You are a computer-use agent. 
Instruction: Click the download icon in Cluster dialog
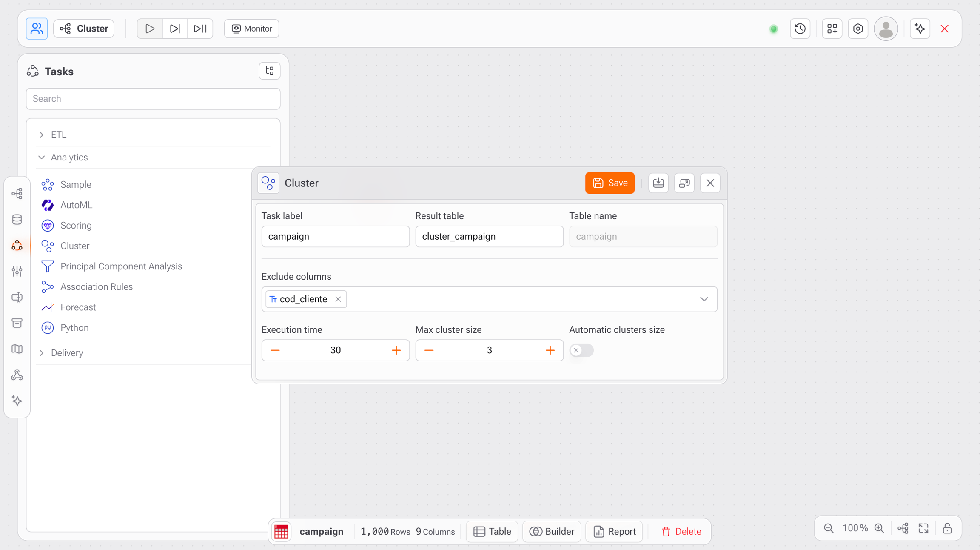[658, 183]
